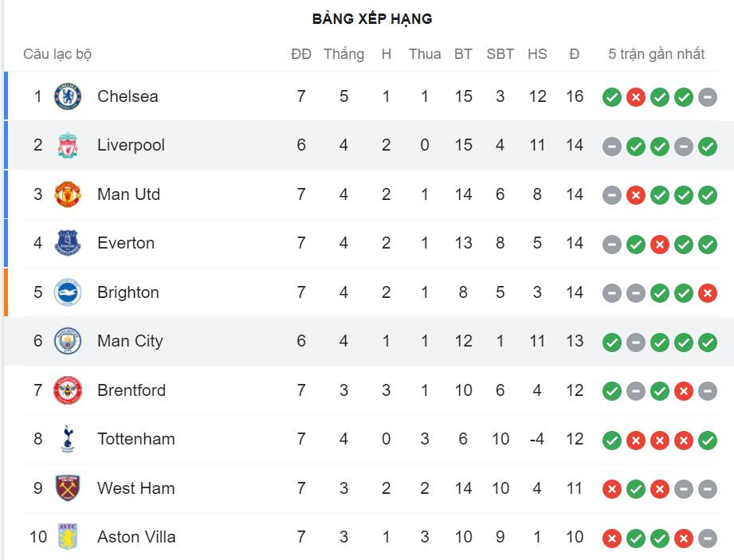The width and height of the screenshot is (734, 560).
Task: Click the gray draw icon in Man City's form
Action: tap(635, 341)
